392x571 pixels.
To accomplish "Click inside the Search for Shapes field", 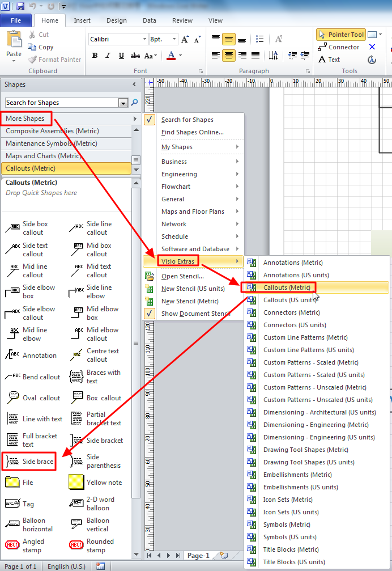I will tap(62, 103).
